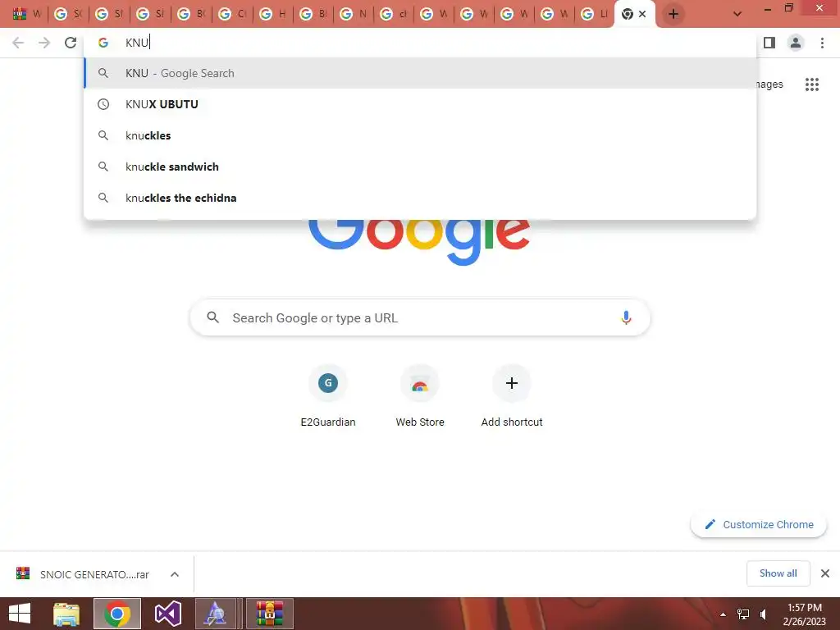Open File Explorer from taskbar
Screen dimensions: 840x630
tap(66, 614)
